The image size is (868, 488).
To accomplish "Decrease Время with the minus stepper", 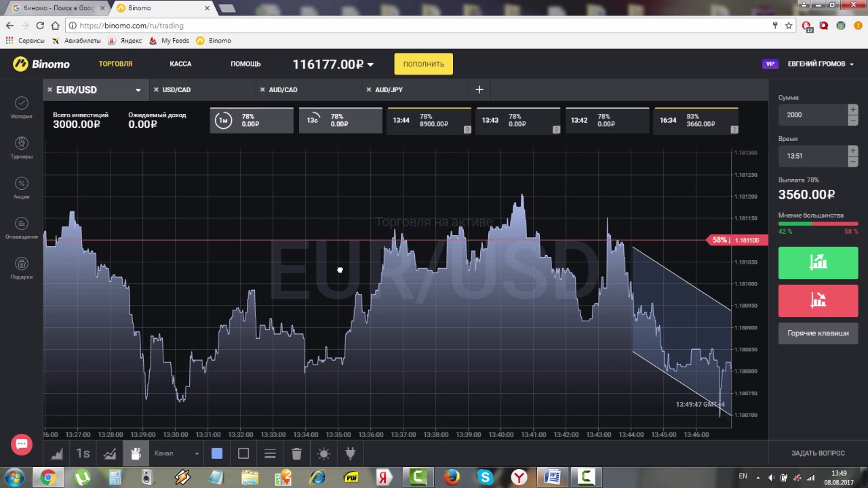I will [852, 161].
